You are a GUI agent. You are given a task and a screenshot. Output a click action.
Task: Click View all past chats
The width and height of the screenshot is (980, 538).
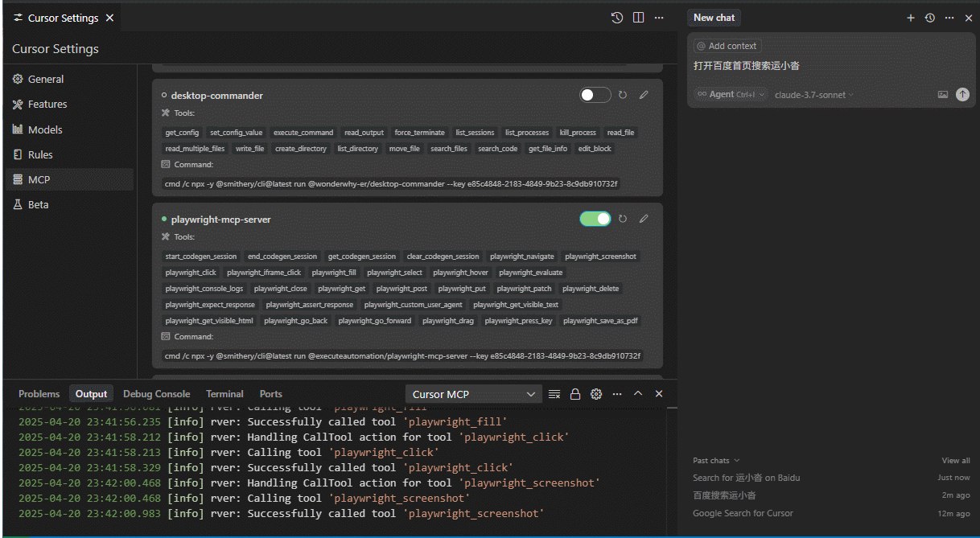(956, 461)
